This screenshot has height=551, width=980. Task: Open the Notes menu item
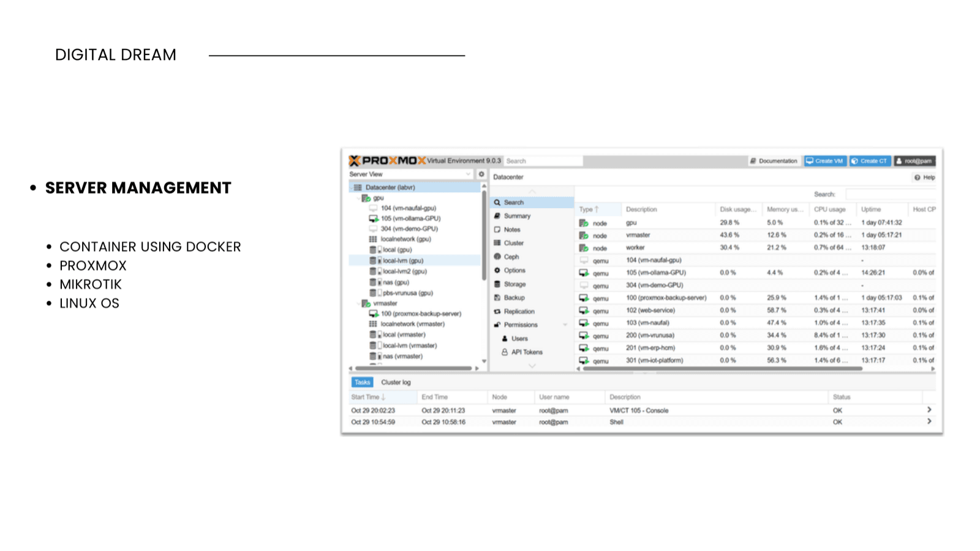[x=532, y=230]
